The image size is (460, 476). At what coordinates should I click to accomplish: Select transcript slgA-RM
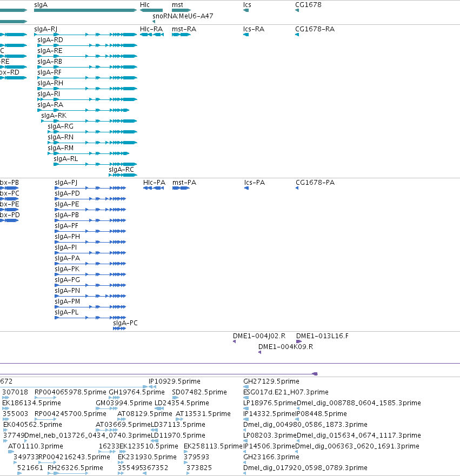point(88,153)
